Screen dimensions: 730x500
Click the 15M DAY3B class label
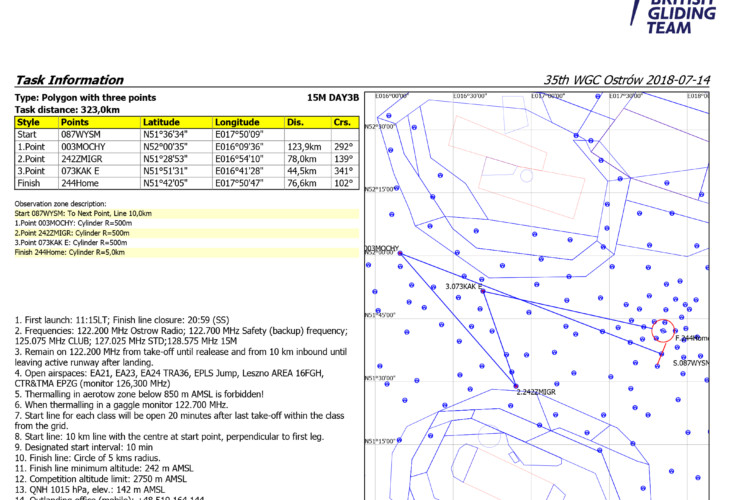tap(331, 98)
